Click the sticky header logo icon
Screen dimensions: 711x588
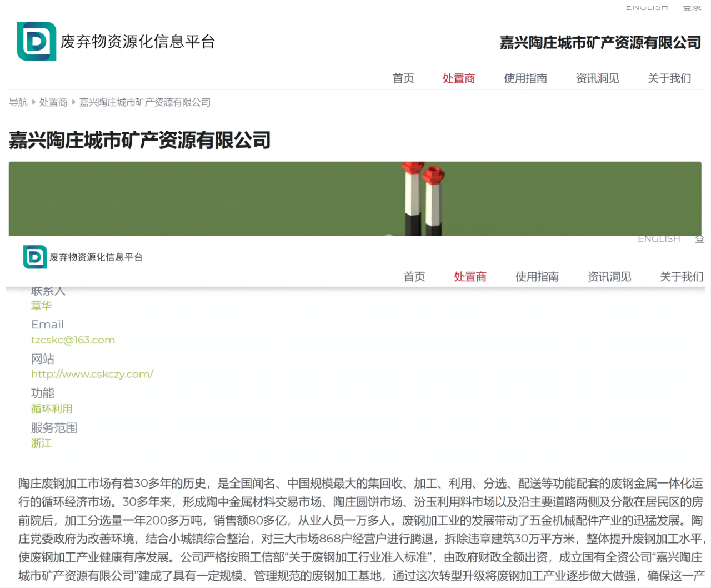click(35, 257)
